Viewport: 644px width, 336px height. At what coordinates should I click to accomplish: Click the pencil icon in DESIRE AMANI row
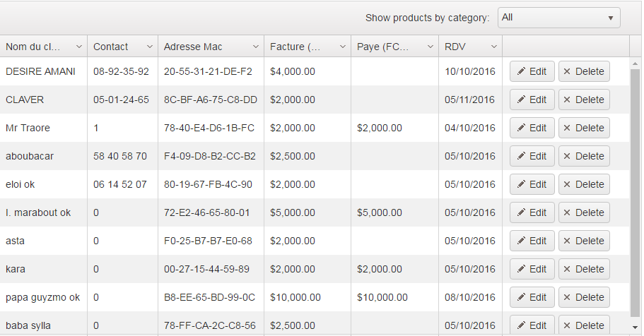521,71
